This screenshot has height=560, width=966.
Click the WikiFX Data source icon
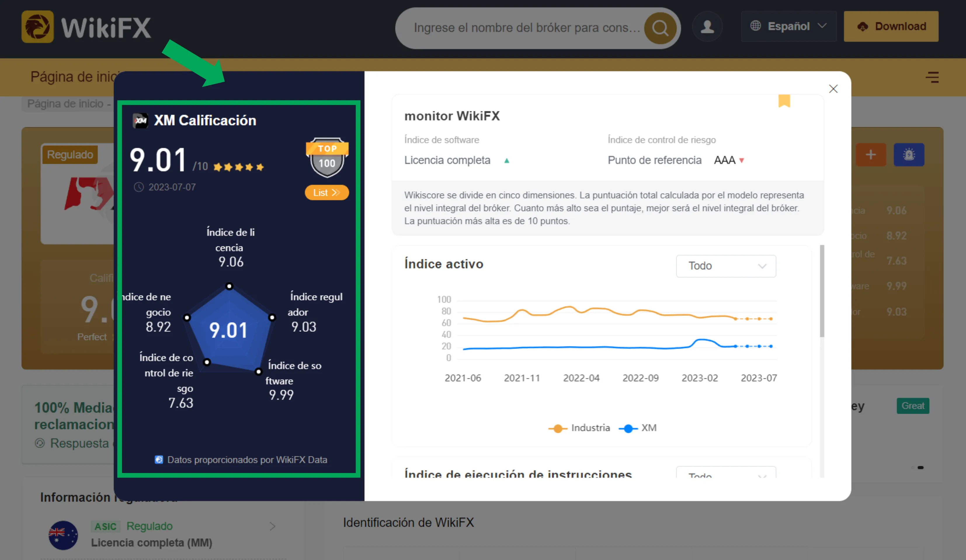point(159,460)
